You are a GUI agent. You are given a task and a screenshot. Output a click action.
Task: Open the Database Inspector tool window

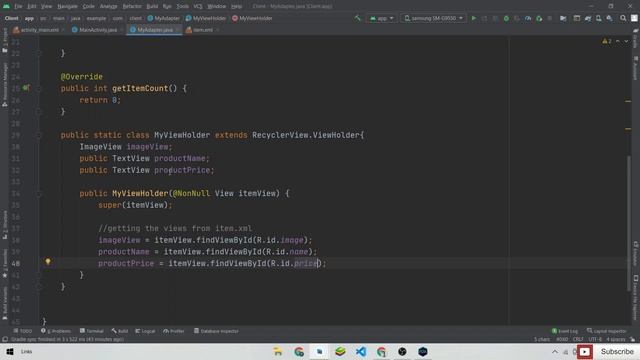pyautogui.click(x=216, y=331)
